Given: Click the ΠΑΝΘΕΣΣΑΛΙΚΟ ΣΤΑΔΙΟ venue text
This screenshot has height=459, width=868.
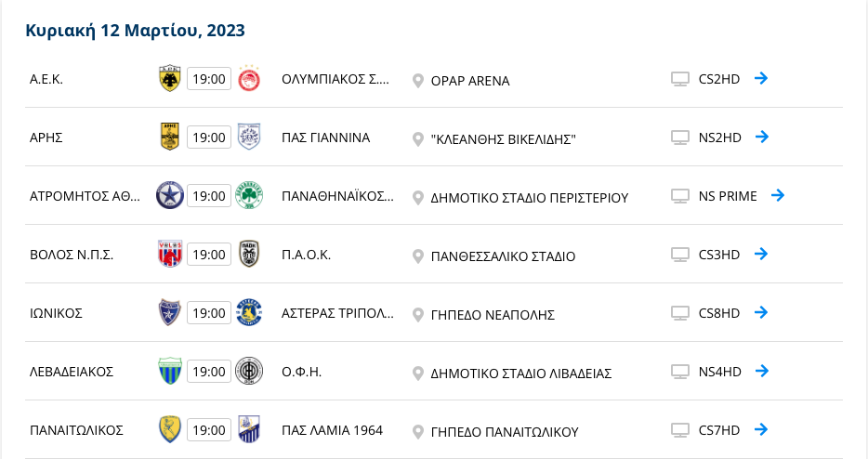Looking at the screenshot, I should [x=503, y=256].
